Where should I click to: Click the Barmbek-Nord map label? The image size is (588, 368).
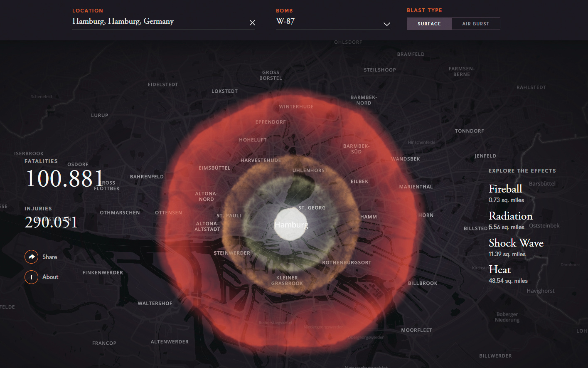pos(364,100)
